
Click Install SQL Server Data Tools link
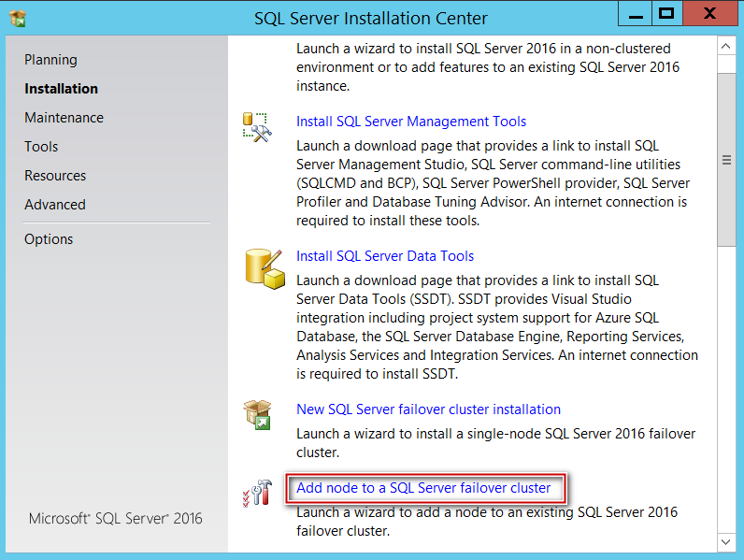[385, 256]
